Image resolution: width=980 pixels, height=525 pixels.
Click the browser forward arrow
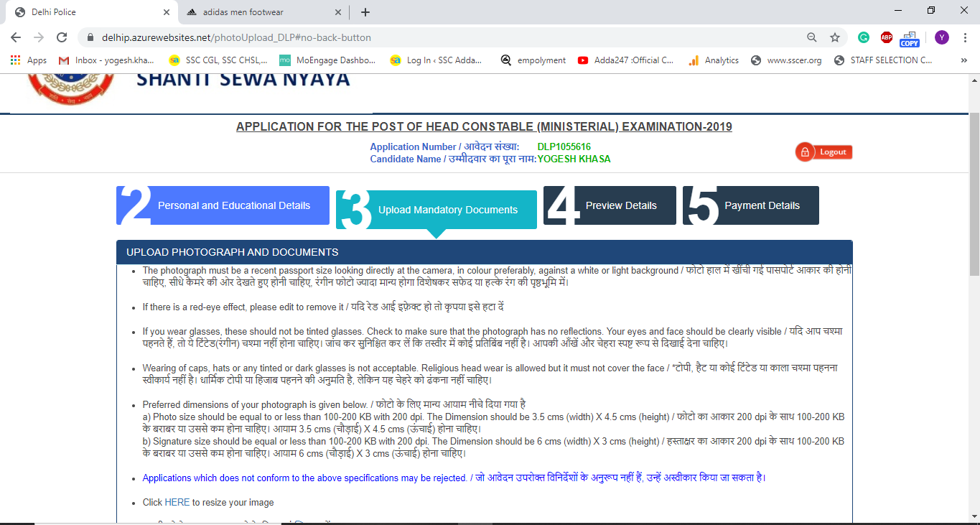pos(39,37)
